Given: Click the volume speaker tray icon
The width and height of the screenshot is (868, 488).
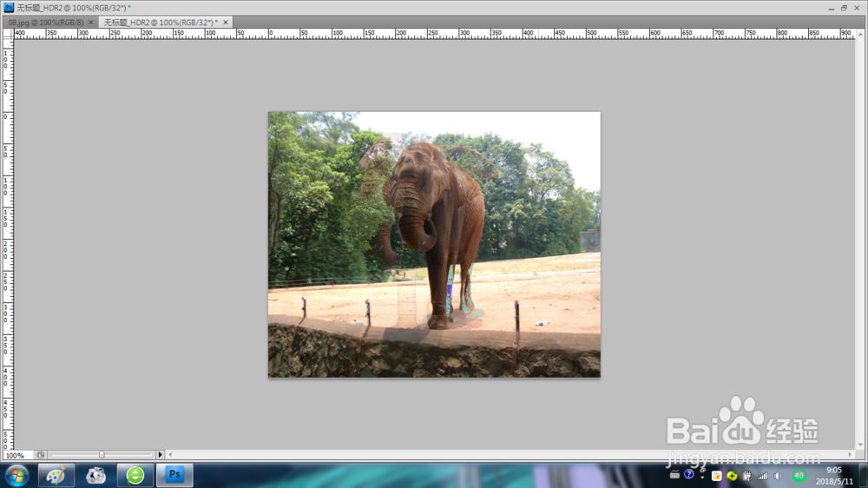Looking at the screenshot, I should pos(778,476).
